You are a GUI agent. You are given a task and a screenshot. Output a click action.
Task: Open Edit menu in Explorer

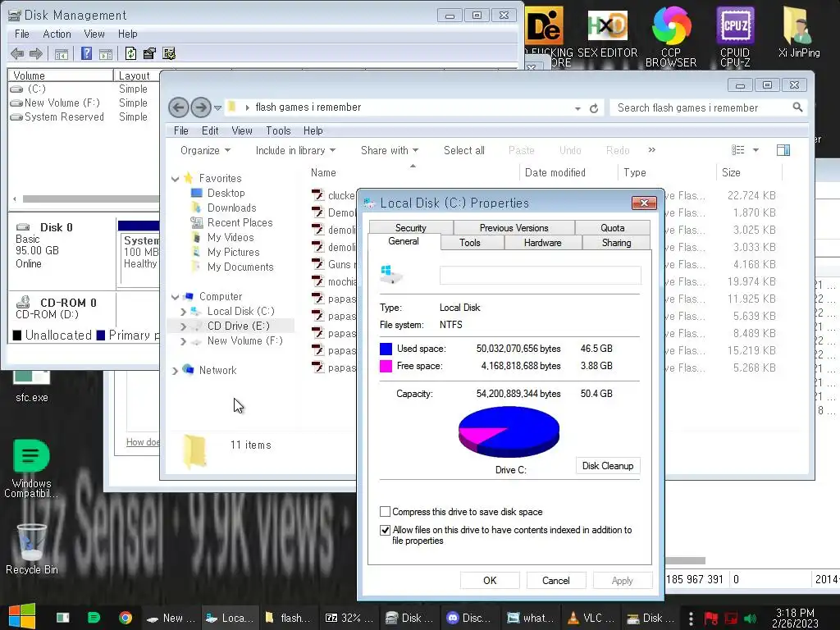pyautogui.click(x=210, y=130)
